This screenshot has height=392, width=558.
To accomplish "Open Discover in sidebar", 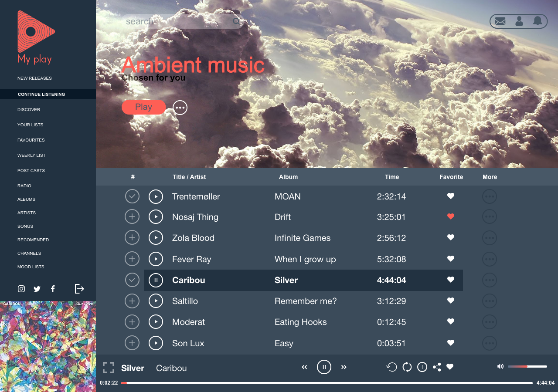I will (x=29, y=110).
